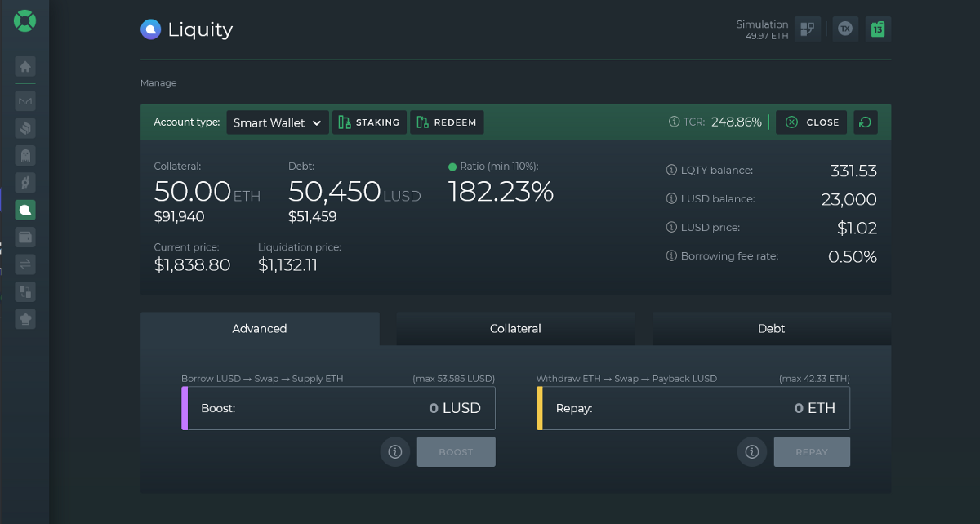Click the Borrowing fee rate value 0.50%

[x=853, y=257]
